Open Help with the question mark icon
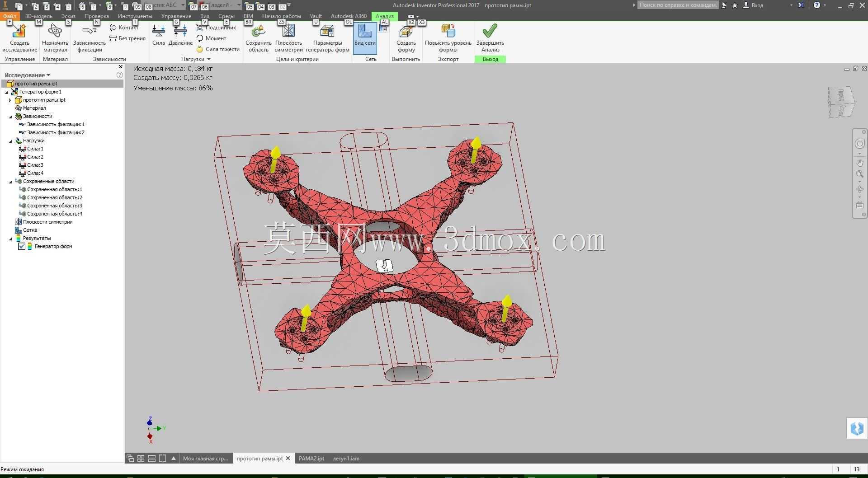This screenshot has width=868, height=478. [817, 5]
